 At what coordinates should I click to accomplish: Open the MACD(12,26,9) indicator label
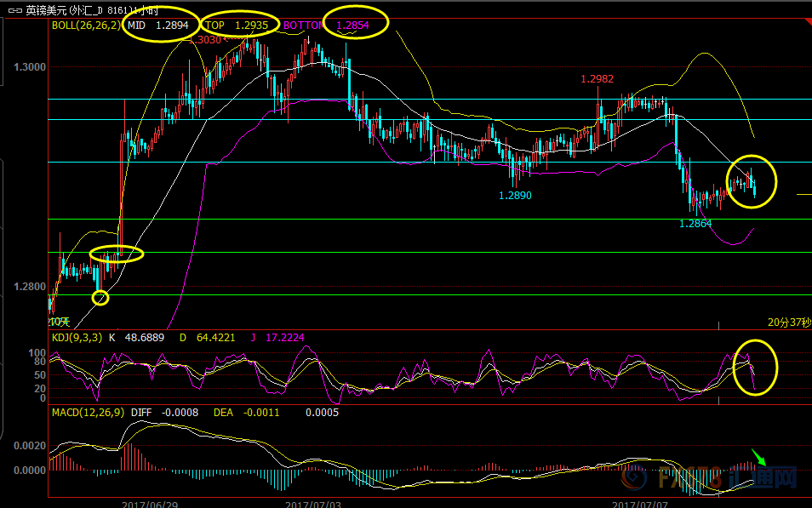click(88, 413)
